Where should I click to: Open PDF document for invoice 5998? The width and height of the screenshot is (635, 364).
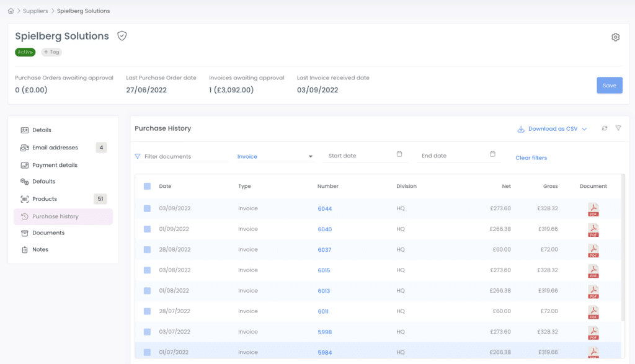tap(593, 333)
